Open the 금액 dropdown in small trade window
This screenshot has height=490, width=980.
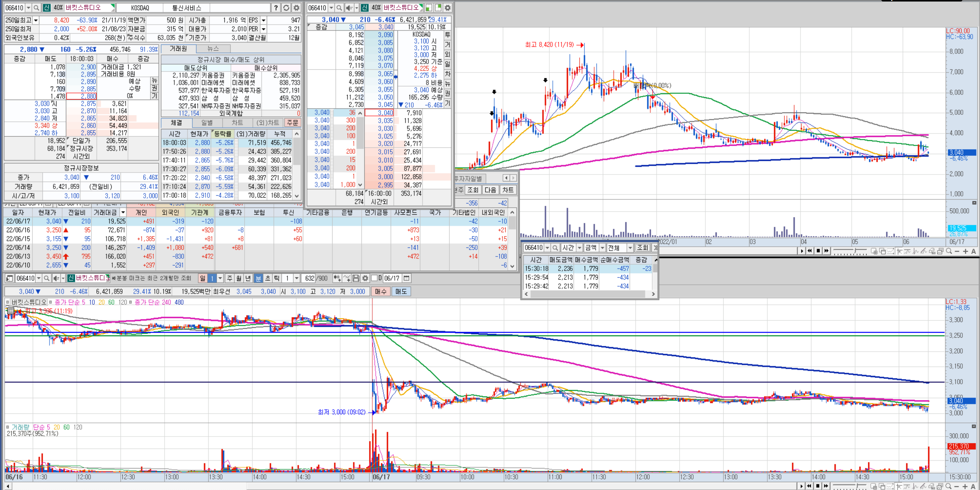(602, 248)
